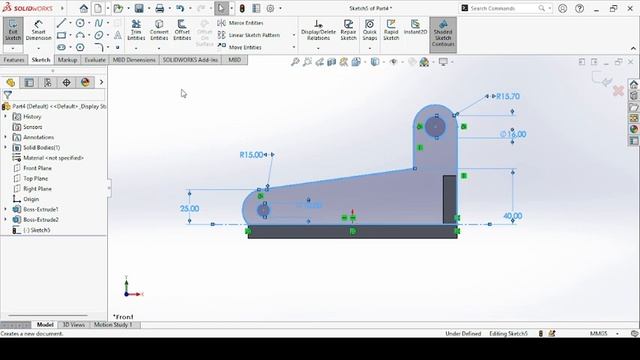Viewport: 640px width, 360px height.
Task: Select Sketch5 in the feature tree
Action: [36, 230]
